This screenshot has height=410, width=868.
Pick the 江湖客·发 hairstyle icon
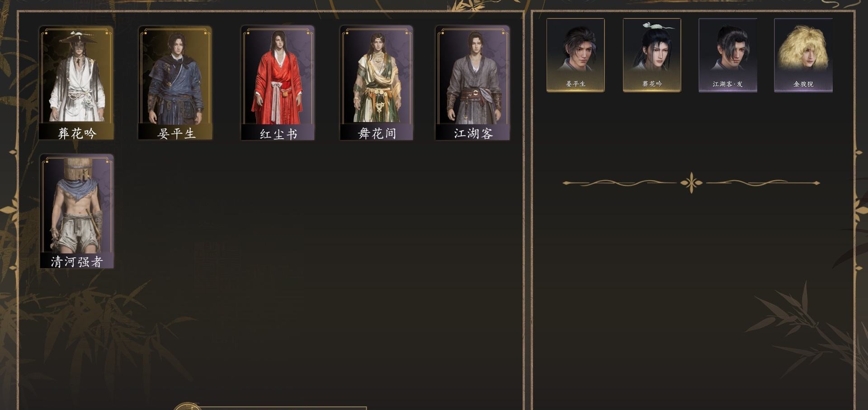728,55
